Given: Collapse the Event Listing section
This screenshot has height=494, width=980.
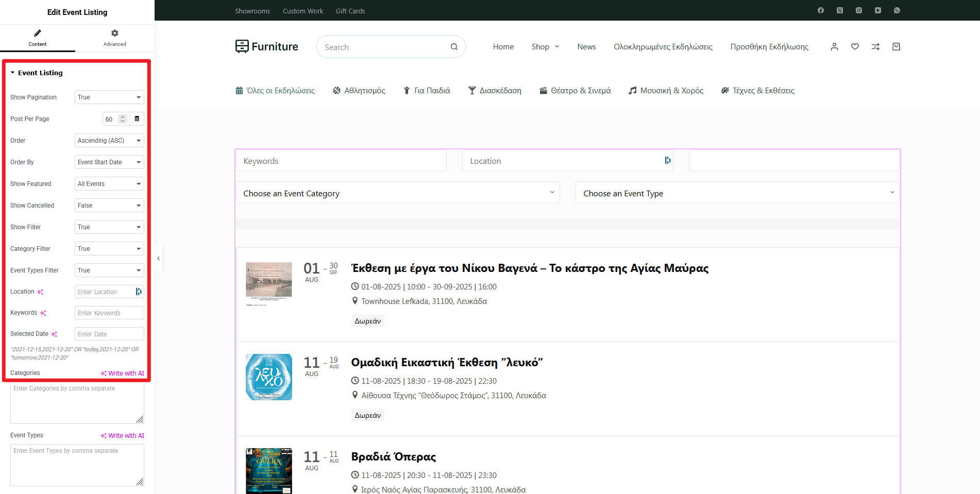Looking at the screenshot, I should point(37,73).
